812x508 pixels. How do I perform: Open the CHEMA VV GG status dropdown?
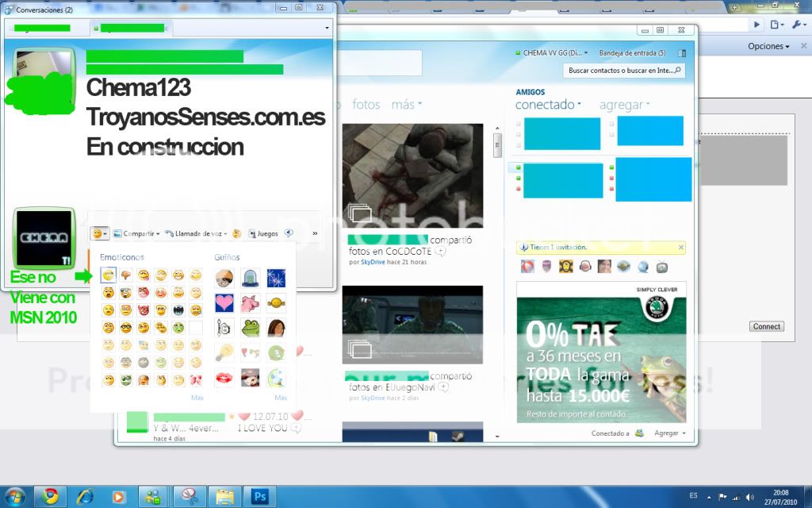pyautogui.click(x=552, y=53)
